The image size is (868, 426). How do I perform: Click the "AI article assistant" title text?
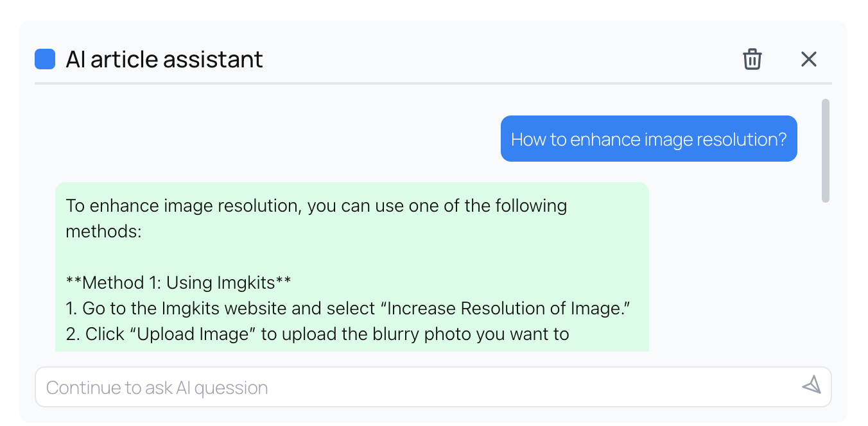point(164,60)
